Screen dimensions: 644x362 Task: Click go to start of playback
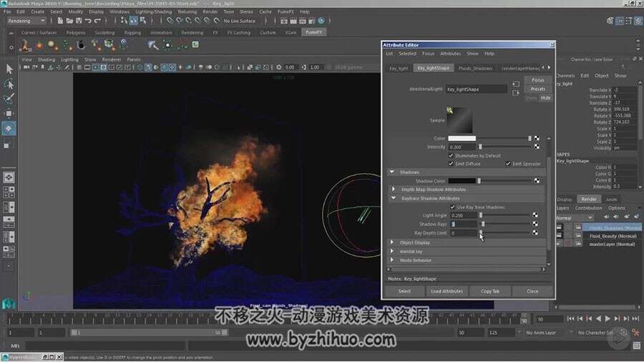tap(570, 318)
